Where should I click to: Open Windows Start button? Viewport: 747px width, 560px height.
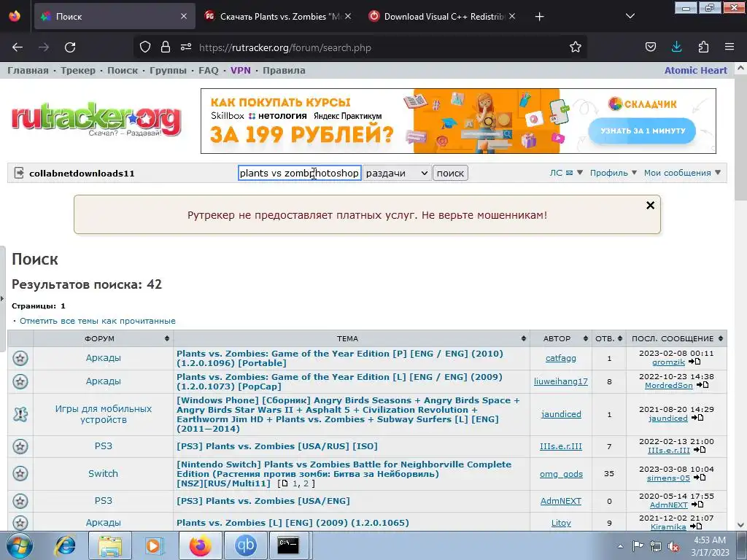(19, 545)
